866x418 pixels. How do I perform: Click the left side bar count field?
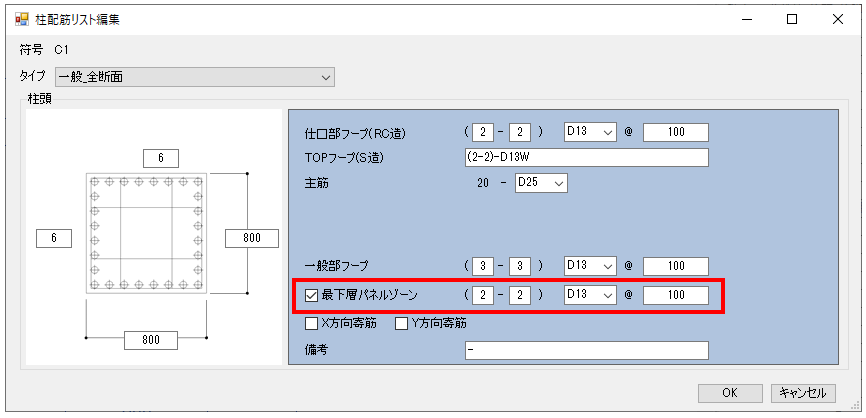point(54,239)
